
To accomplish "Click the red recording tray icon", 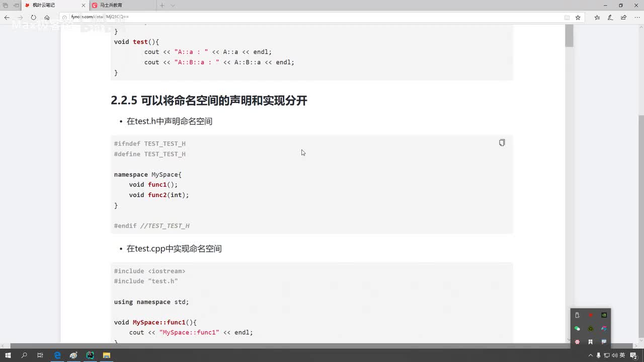I will [591, 315].
